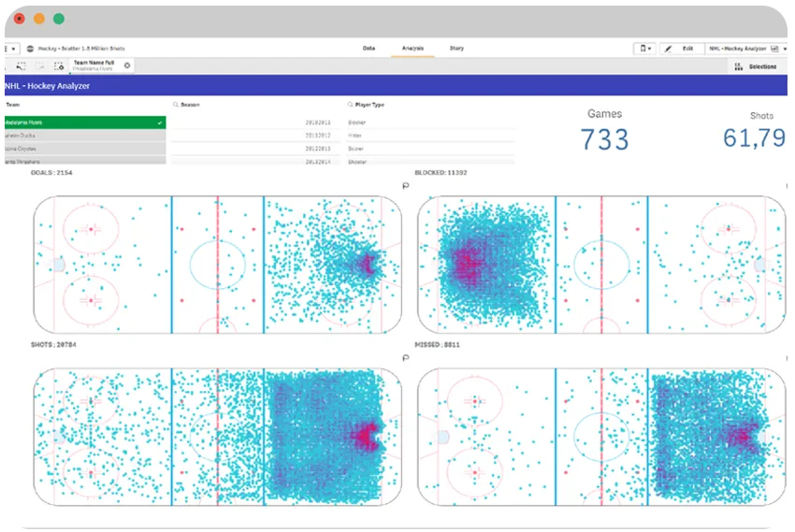Open the Selections tool
Image resolution: width=795 pixels, height=532 pixels.
pos(756,66)
